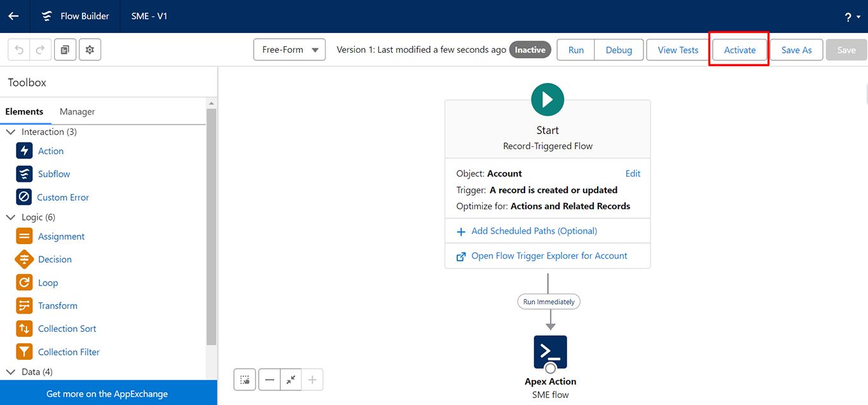Click the Custom Error label

pyautogui.click(x=63, y=197)
